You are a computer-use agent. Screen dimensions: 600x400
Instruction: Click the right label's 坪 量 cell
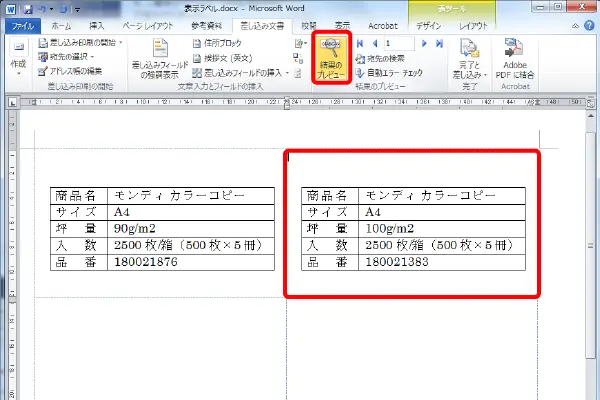(330, 229)
